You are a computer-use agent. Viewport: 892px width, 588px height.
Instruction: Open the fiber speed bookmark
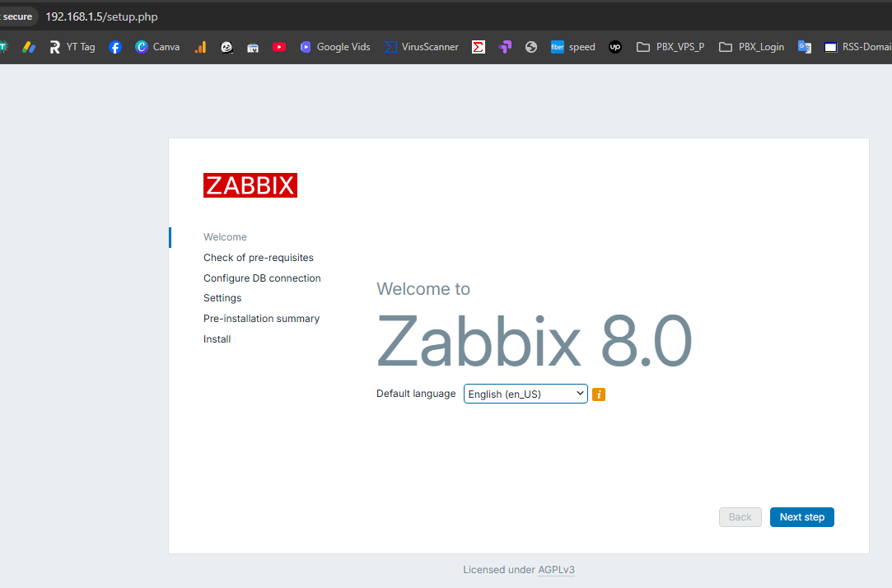click(x=573, y=47)
